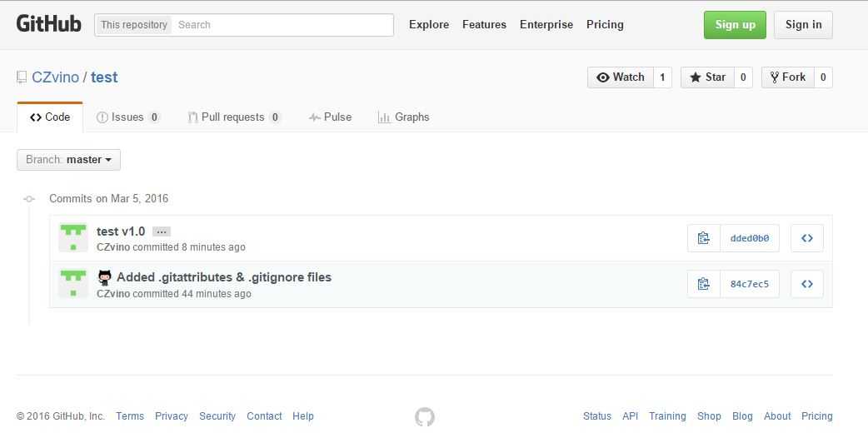This screenshot has width=868, height=438.
Task: Star the repository
Action: coord(707,77)
